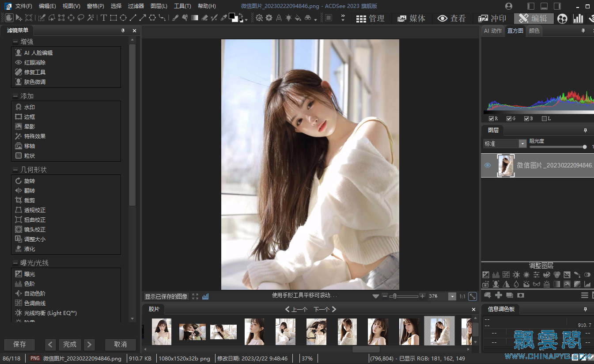This screenshot has width=594, height=364.
Task: Add the water drop adjustment layer
Action: [x=516, y=284]
